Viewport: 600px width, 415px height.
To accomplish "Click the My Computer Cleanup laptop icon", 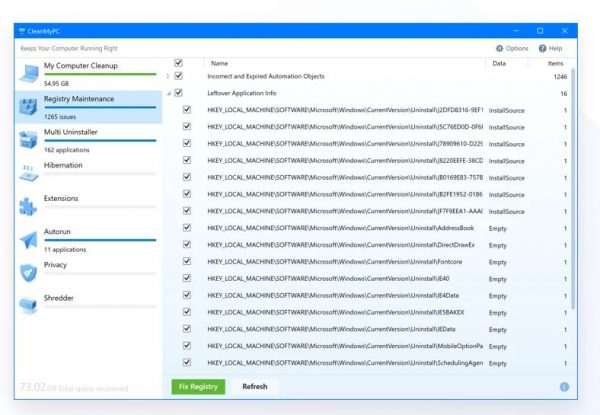I will 29,73.
